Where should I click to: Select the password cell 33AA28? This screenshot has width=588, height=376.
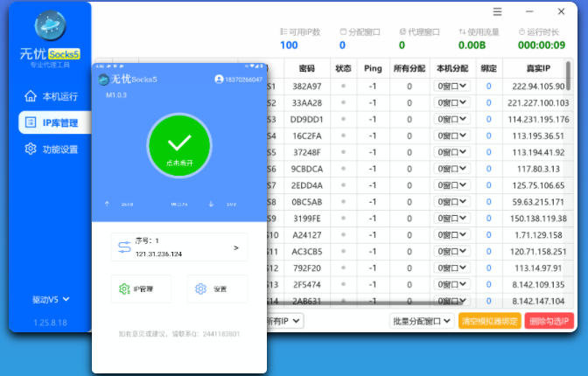point(307,102)
